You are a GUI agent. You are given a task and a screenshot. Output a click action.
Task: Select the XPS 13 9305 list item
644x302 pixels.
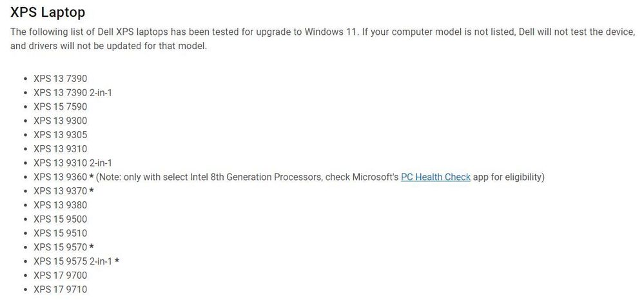pos(61,135)
